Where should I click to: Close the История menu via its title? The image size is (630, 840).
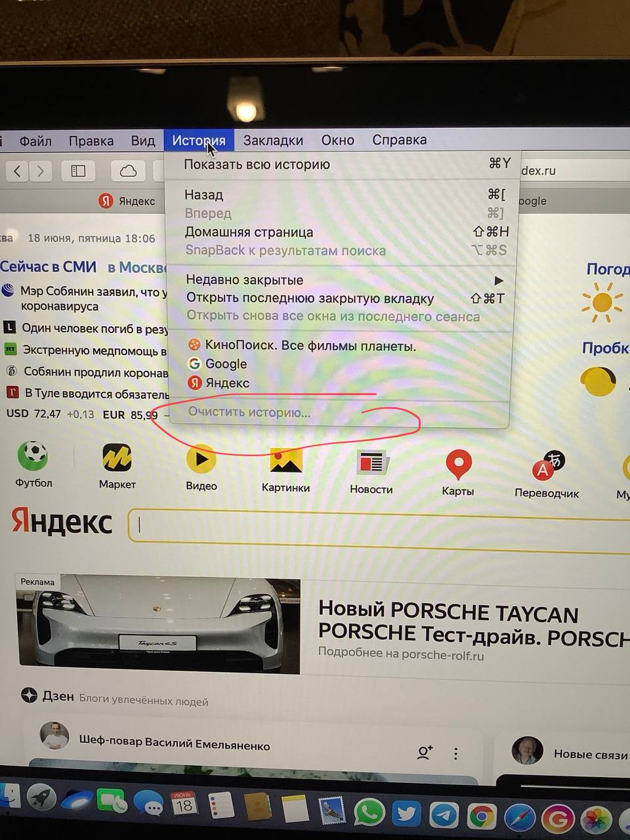(x=199, y=140)
